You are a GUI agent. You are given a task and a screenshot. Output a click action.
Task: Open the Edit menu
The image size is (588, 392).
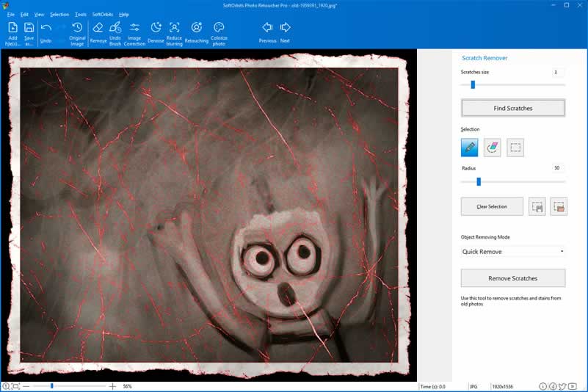point(24,14)
